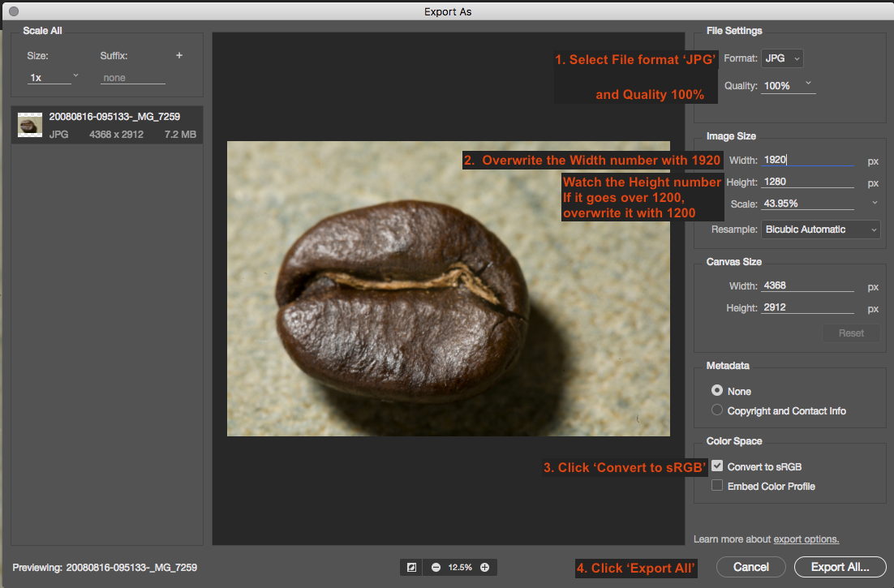The width and height of the screenshot is (894, 588).
Task: Expand the Resample Bicubic Automatic dropdown
Action: click(820, 230)
